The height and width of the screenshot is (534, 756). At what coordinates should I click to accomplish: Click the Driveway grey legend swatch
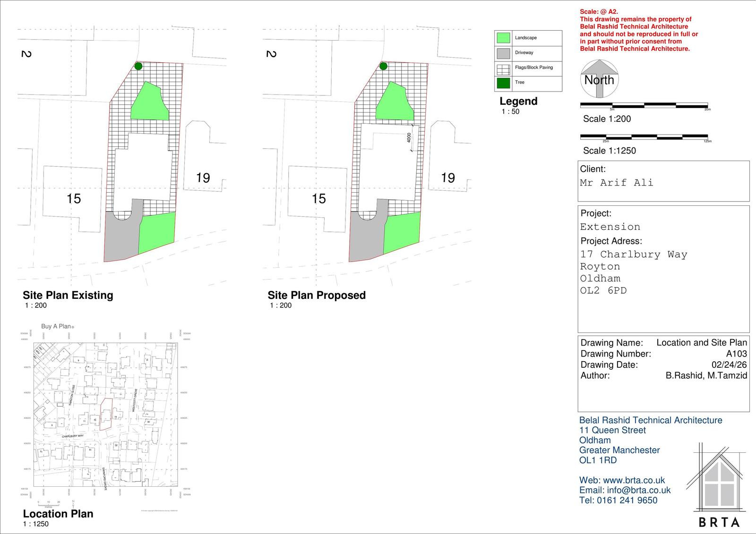coord(503,53)
